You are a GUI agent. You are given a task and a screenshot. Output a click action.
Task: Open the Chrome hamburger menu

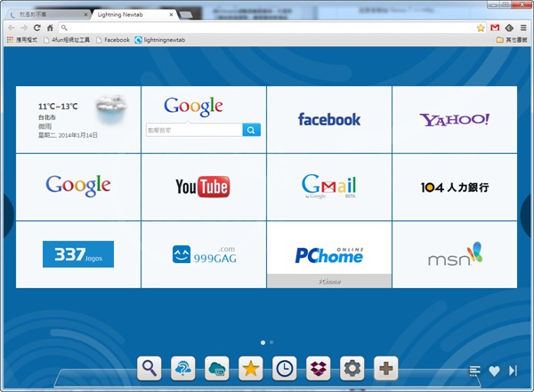(523, 28)
